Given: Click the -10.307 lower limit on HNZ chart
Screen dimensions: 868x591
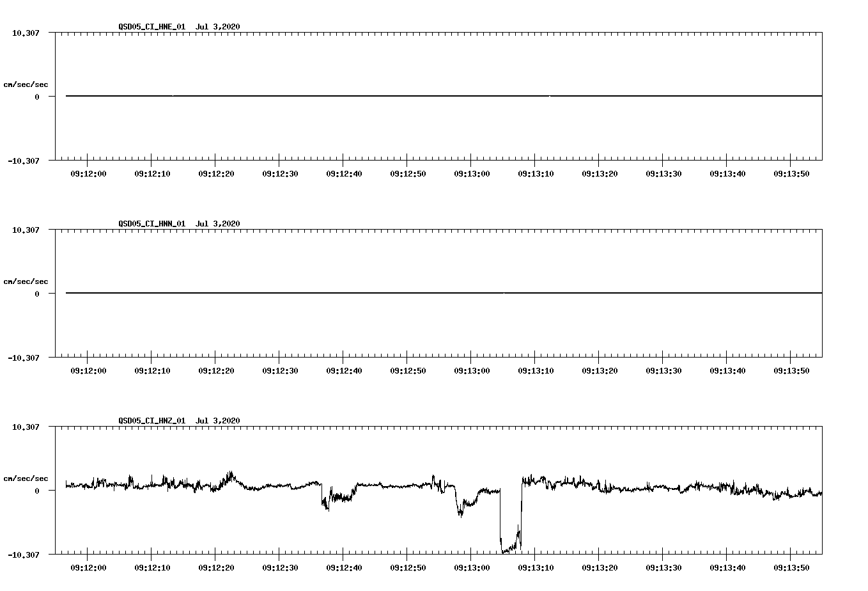Looking at the screenshot, I should (x=24, y=555).
